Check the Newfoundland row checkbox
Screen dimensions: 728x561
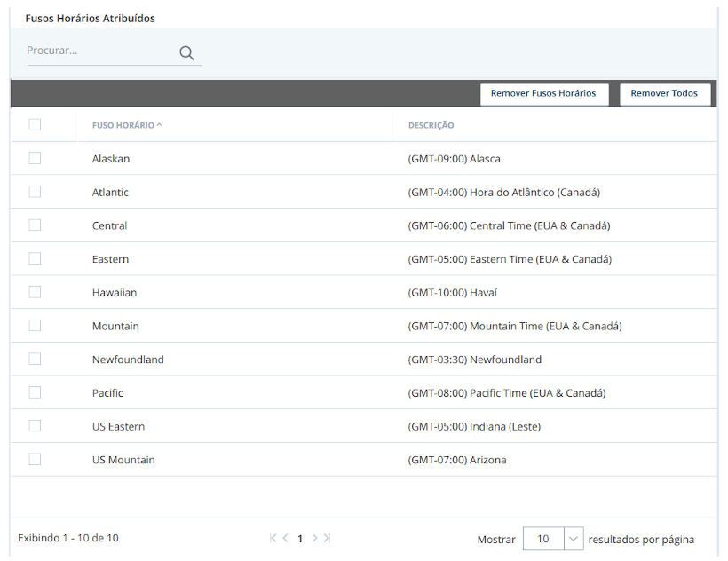point(35,359)
